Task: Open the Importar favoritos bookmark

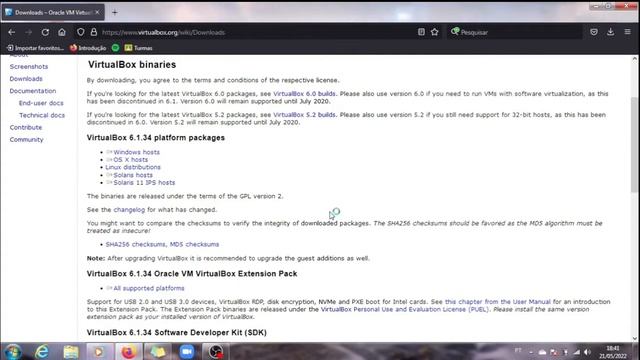Action: 35,48
